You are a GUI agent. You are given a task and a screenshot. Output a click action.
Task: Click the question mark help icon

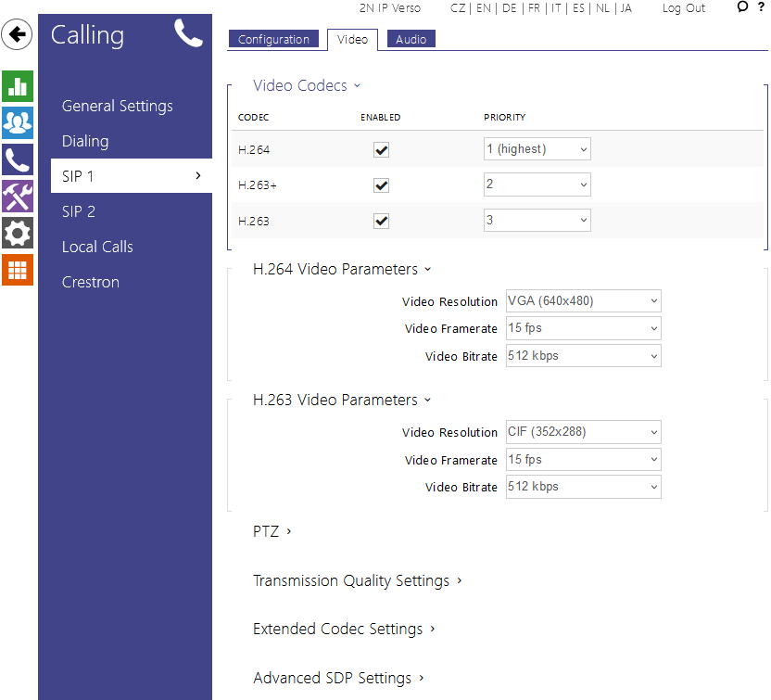click(x=760, y=8)
